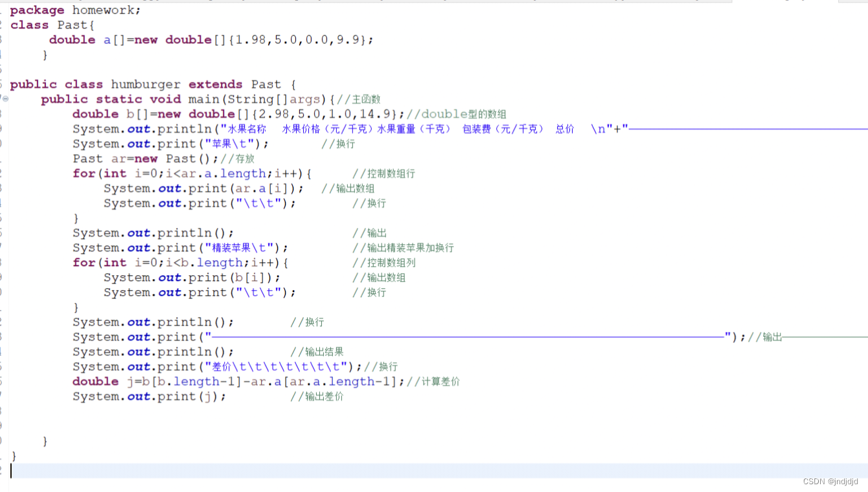Click the array values {1.98,5.0,0.0,9.9}
Screen dimensions: 868x492
[297, 40]
